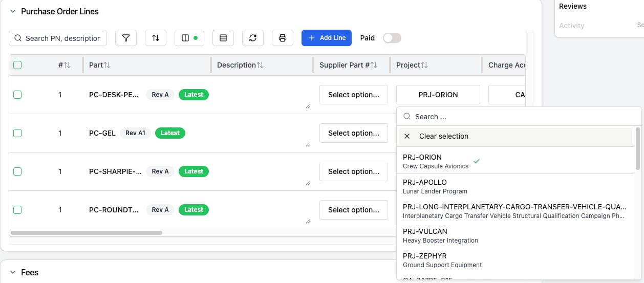Collapse the Fees section chevron
The height and width of the screenshot is (283, 644).
pyautogui.click(x=13, y=272)
